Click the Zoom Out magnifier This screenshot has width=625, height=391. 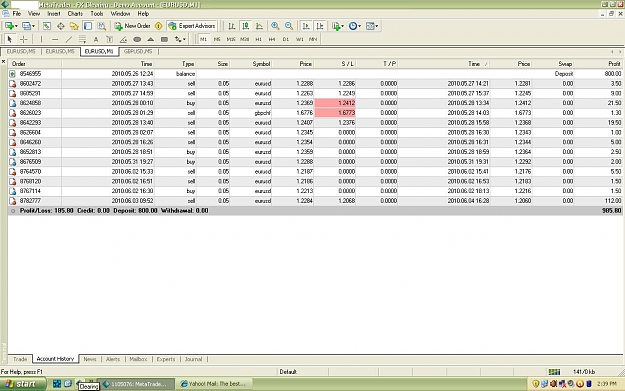289,26
